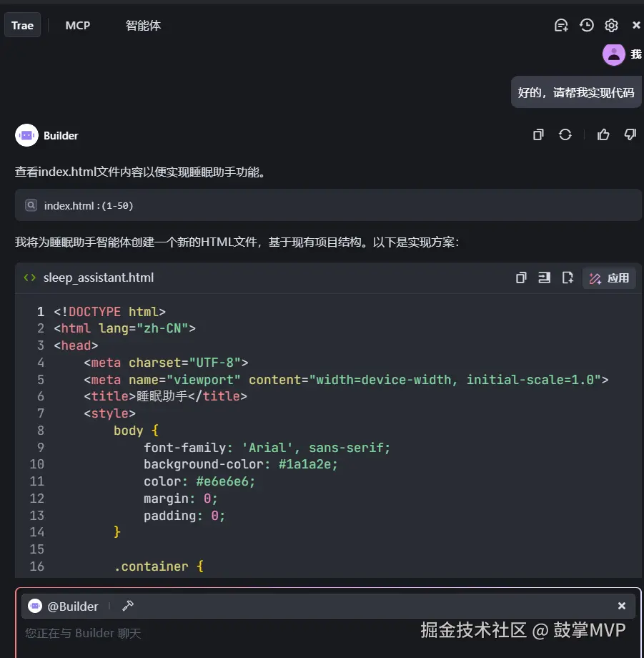Screen dimensions: 644x658
Task: Click the margin: 0 code line
Action: tap(181, 499)
